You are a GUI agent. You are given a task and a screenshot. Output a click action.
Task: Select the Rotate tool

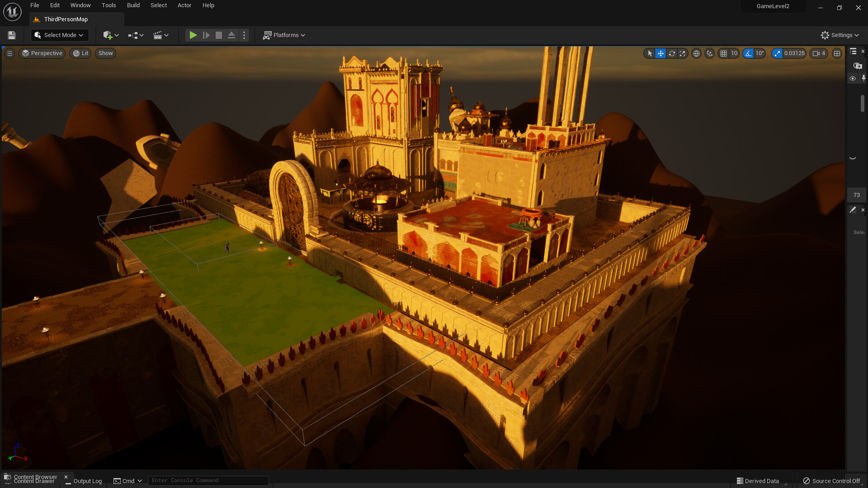tap(671, 53)
